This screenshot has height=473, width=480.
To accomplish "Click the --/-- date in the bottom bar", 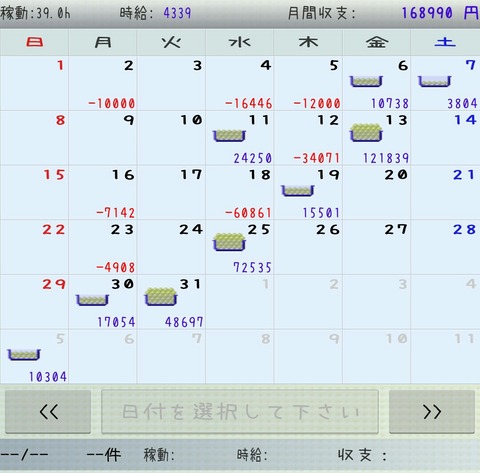I will (24, 455).
